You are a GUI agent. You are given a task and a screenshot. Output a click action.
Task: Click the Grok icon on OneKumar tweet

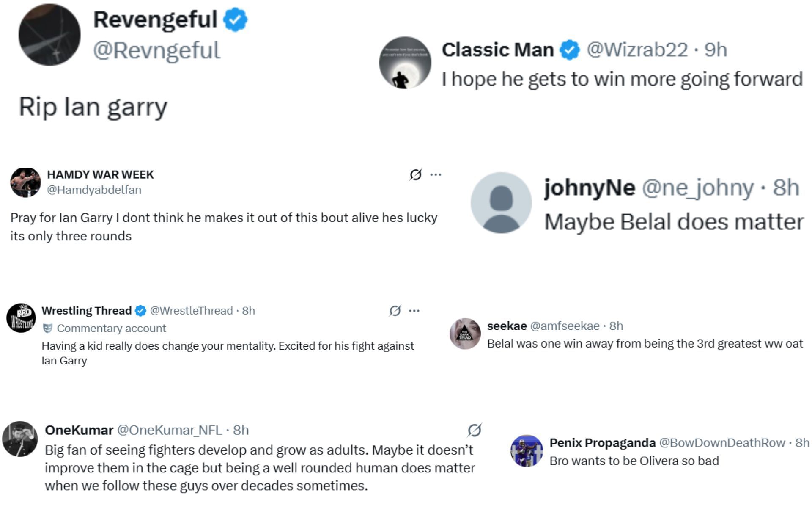coord(475,430)
